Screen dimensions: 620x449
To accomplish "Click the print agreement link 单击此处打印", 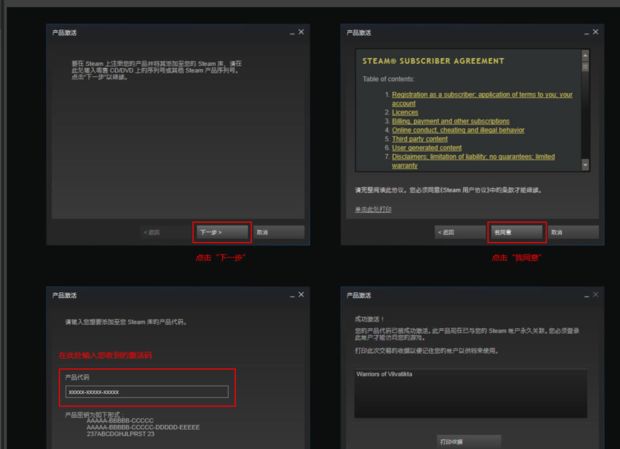I will pyautogui.click(x=373, y=209).
